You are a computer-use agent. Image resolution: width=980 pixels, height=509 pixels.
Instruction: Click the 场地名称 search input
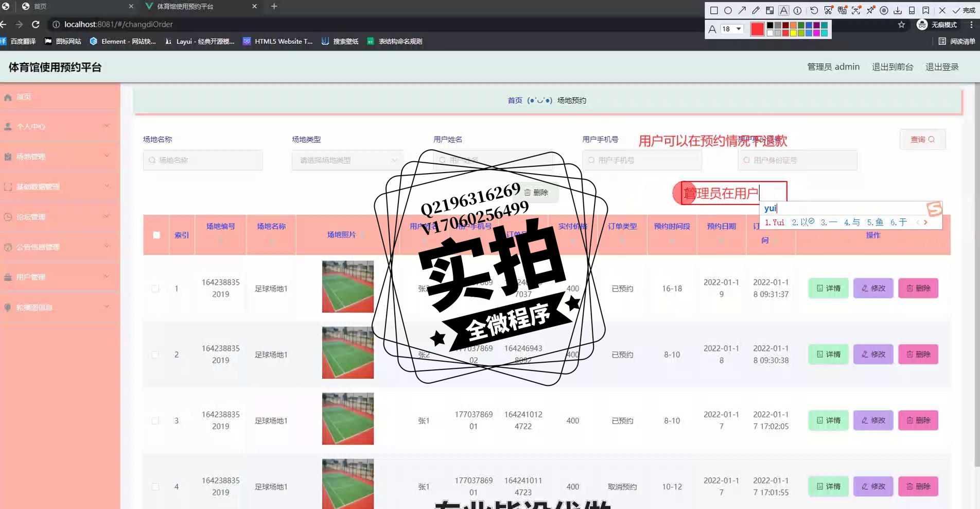tap(203, 160)
